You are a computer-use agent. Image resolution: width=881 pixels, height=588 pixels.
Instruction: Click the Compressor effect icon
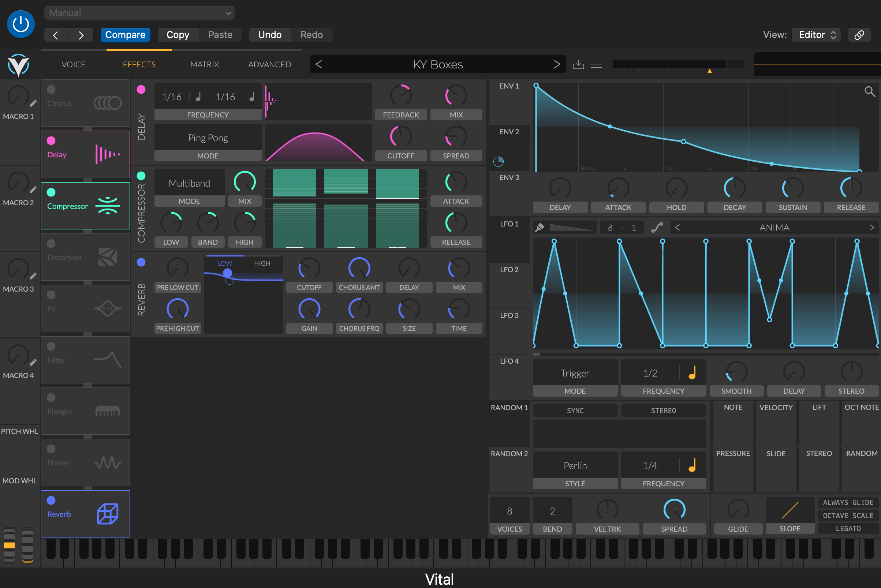click(107, 206)
